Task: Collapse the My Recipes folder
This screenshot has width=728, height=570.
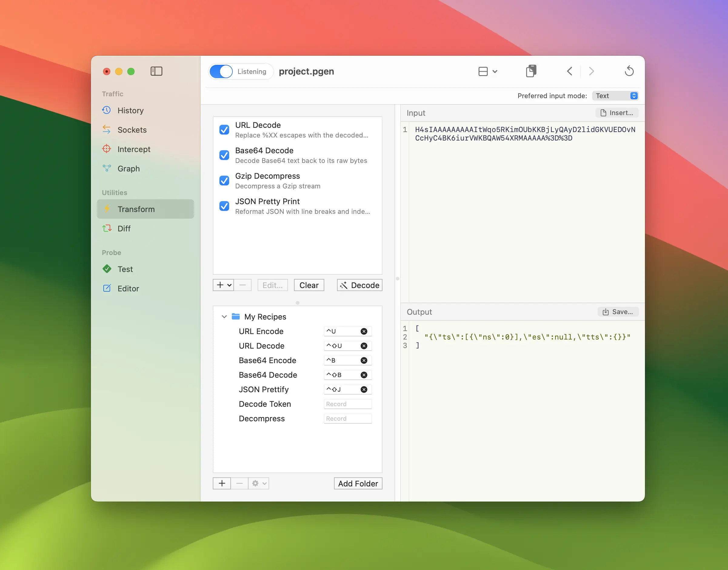Action: [224, 316]
